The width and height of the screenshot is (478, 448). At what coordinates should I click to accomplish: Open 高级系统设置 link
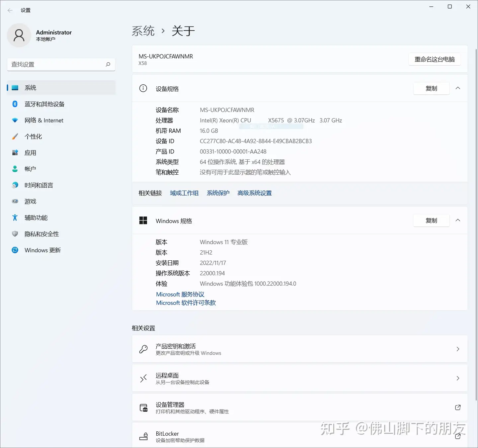(x=255, y=193)
